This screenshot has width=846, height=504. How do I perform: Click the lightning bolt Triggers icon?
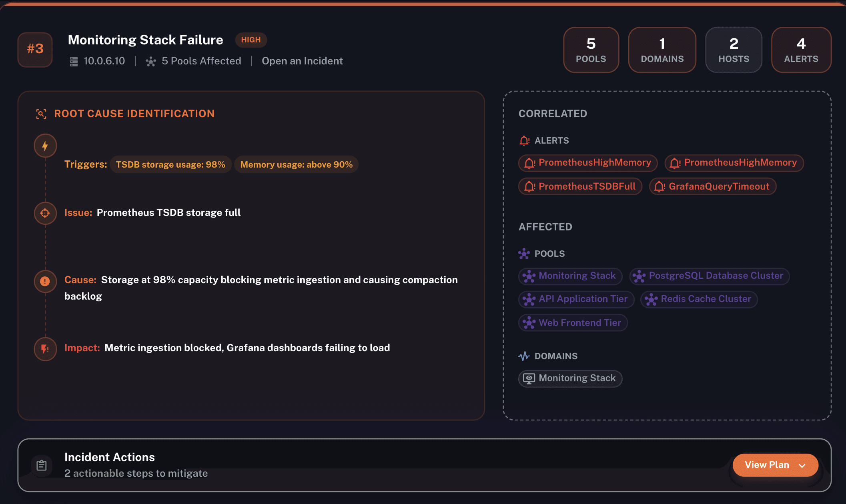click(x=45, y=146)
